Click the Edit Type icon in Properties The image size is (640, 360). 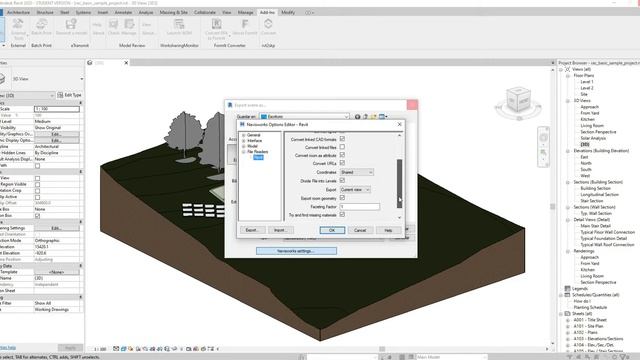[x=60, y=95]
